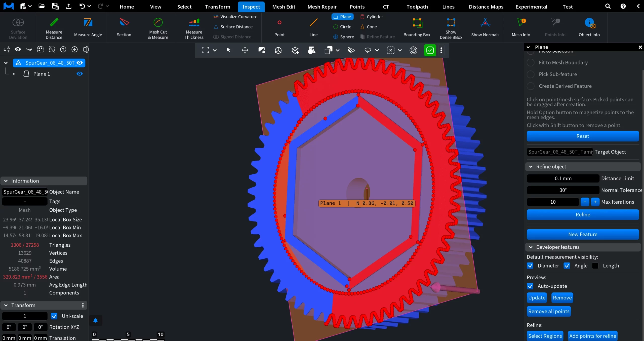Click the Max Iterations plus stepper
Screen dimensions: 644x341
[595, 202]
